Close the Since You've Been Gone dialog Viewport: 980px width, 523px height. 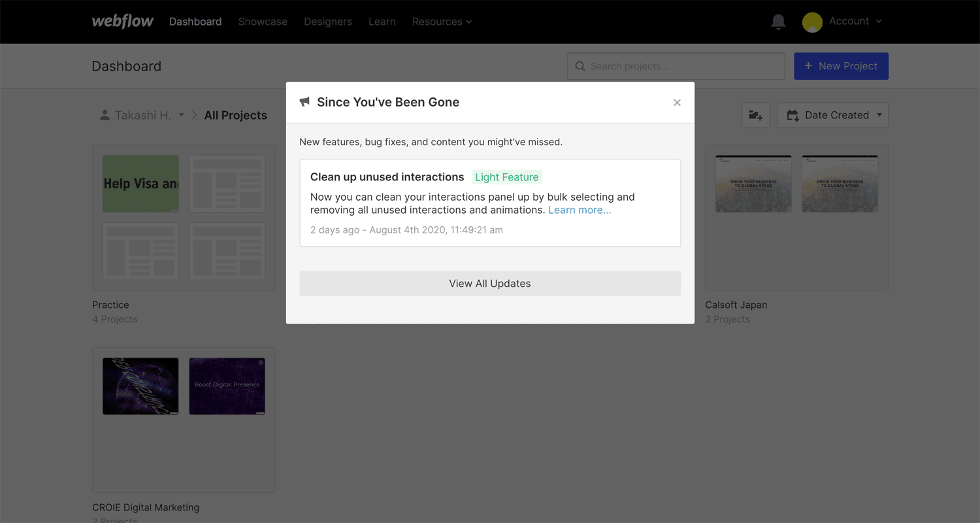677,103
